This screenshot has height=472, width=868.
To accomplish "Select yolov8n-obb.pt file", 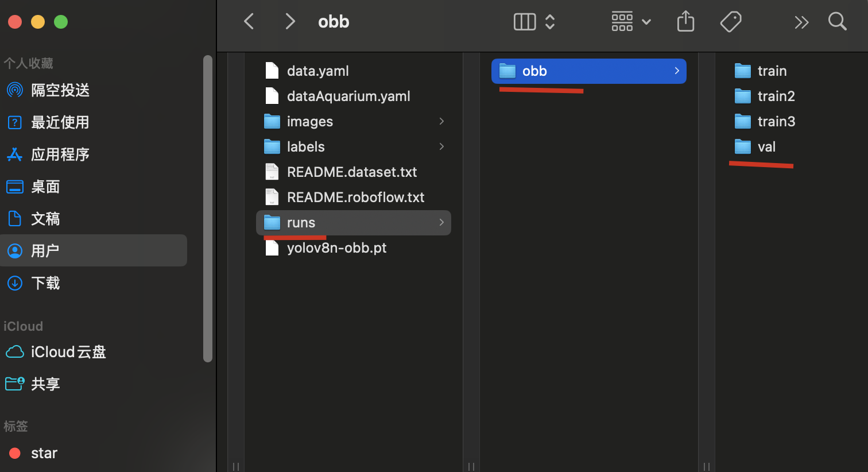I will point(353,247).
